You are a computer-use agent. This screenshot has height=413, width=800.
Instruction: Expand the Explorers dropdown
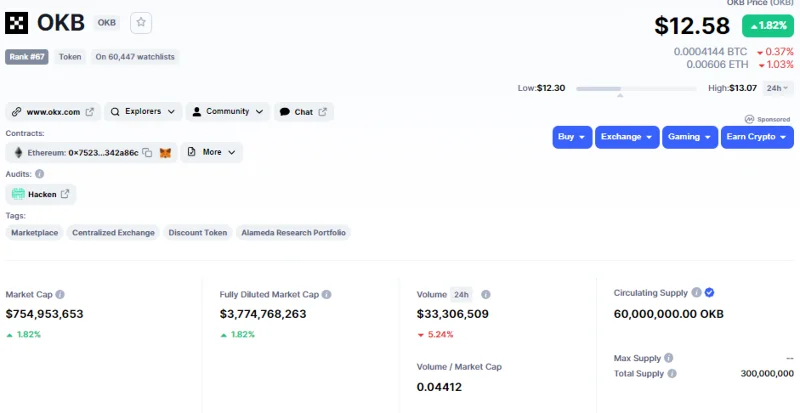[143, 112]
